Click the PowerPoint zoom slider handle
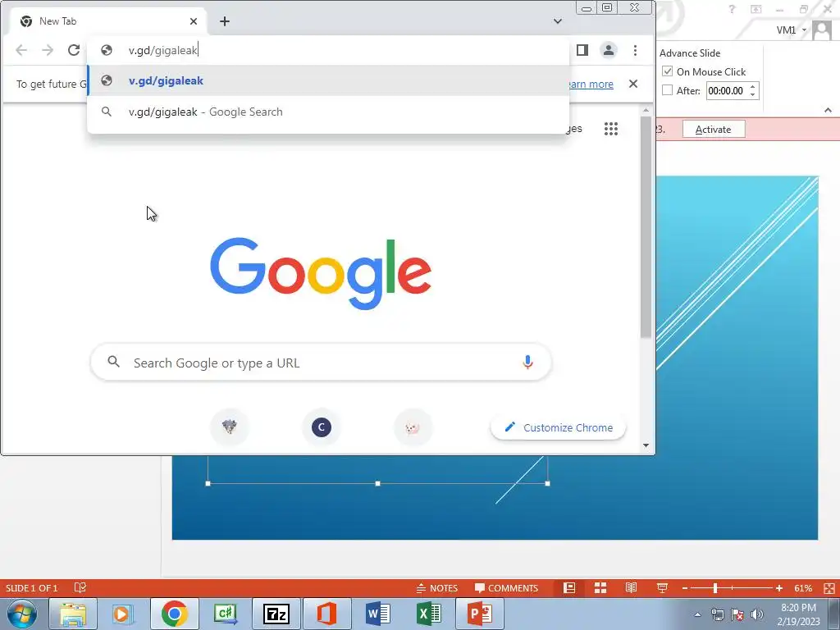This screenshot has height=630, width=840. 715,588
